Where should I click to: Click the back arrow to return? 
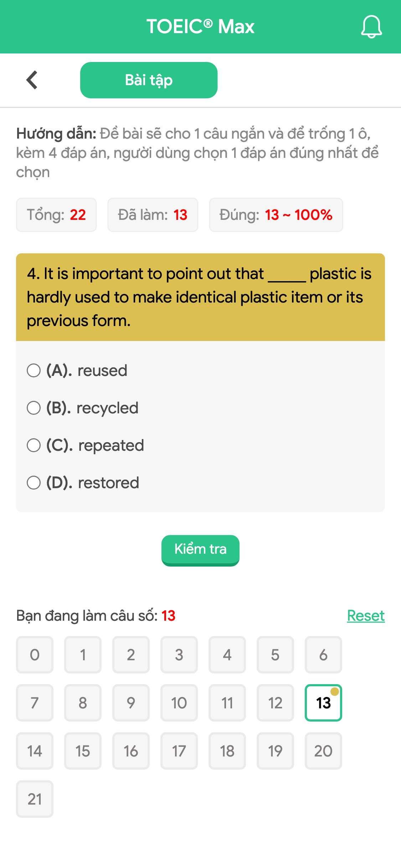coord(32,80)
